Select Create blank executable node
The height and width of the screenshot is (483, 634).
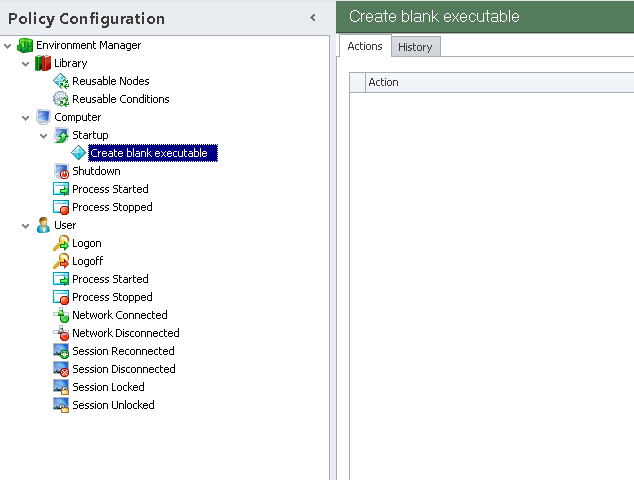coord(148,153)
